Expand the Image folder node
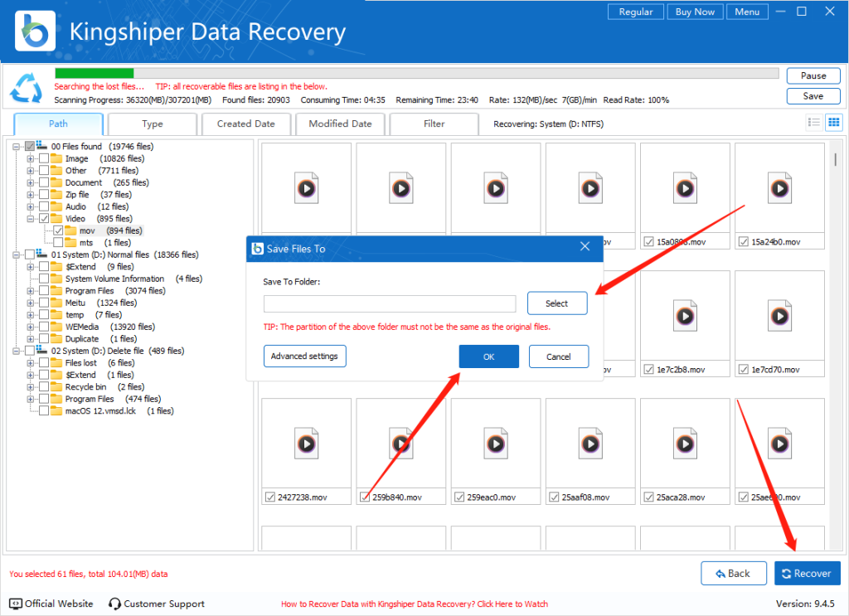Image resolution: width=849 pixels, height=616 pixels. [x=31, y=158]
